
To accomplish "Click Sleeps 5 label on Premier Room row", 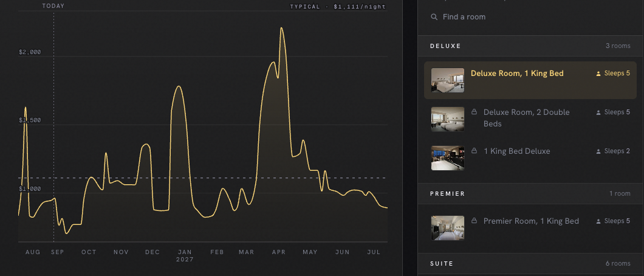I will tap(617, 221).
